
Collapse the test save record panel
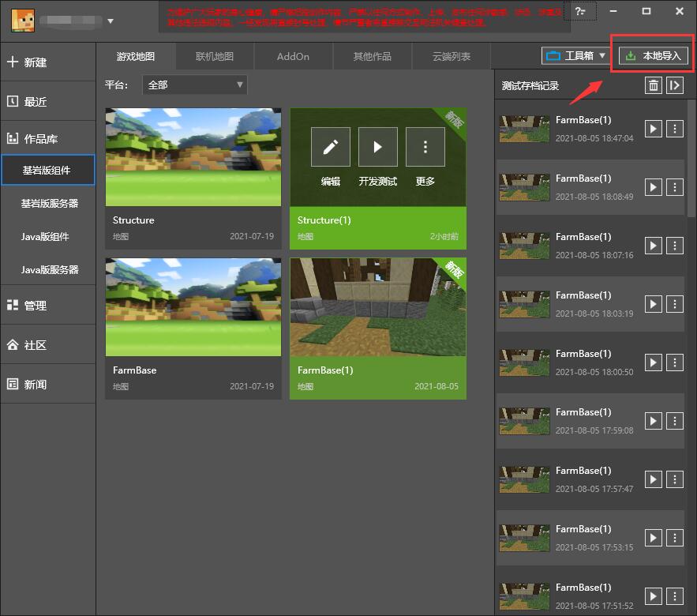pos(674,85)
